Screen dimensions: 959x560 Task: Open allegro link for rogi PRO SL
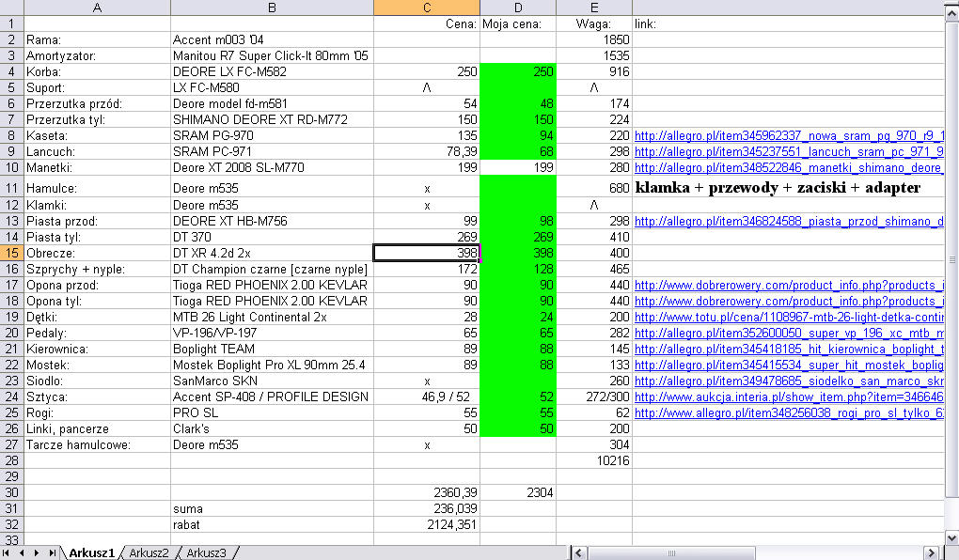pos(789,412)
